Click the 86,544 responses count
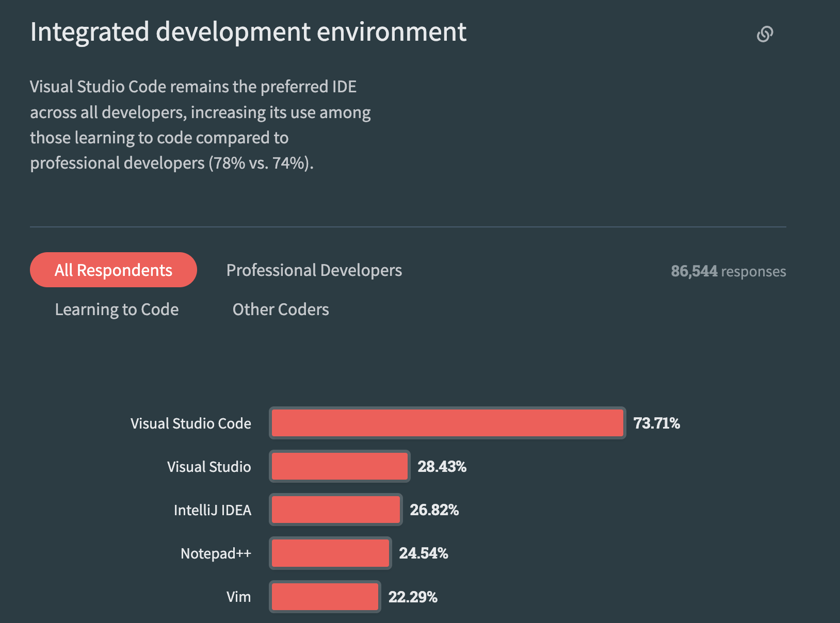The height and width of the screenshot is (623, 840). (728, 271)
